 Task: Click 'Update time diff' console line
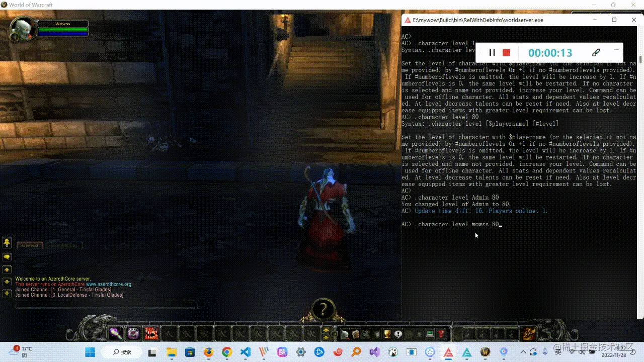point(481,211)
